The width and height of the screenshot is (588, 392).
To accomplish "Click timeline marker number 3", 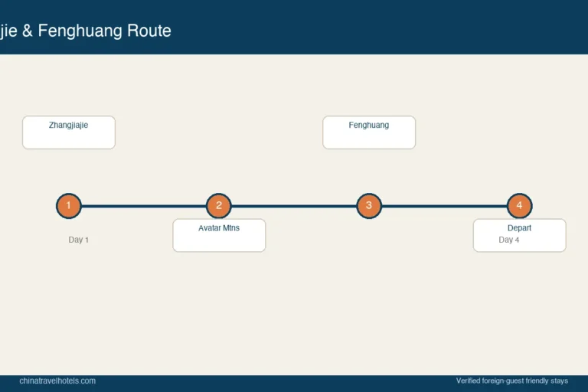I will 369,205.
